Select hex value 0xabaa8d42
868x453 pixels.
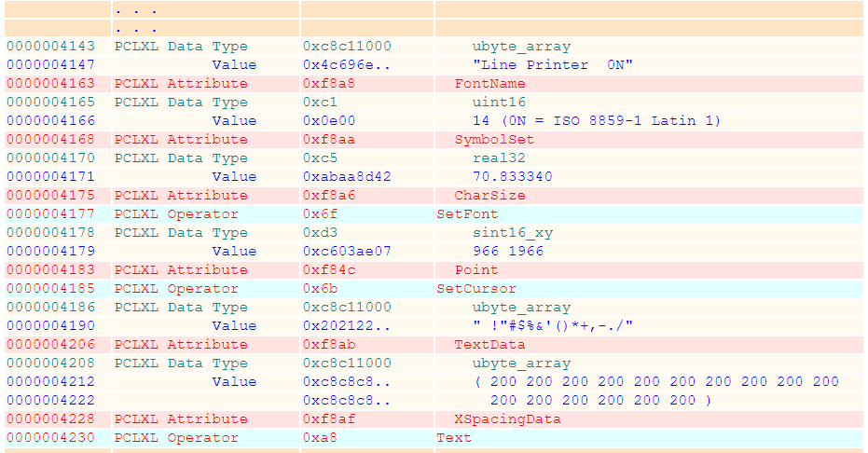[347, 176]
